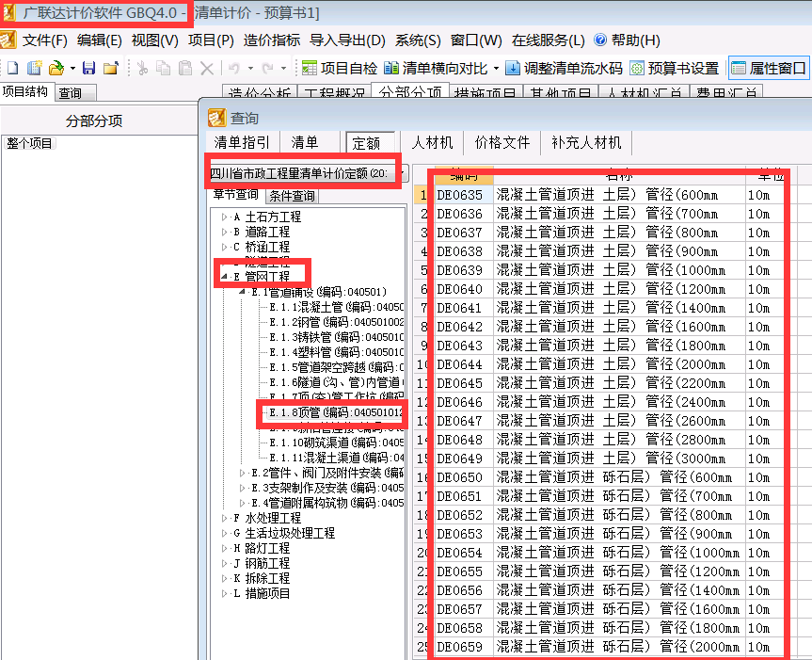This screenshot has height=660, width=812.
Task: Click 清单横向对比 toolbar button
Action: (x=436, y=69)
